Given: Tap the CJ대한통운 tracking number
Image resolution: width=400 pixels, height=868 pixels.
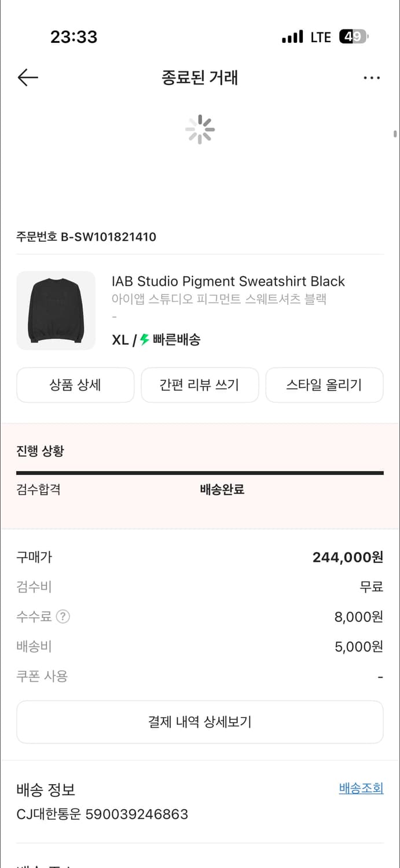Looking at the screenshot, I should pyautogui.click(x=102, y=814).
